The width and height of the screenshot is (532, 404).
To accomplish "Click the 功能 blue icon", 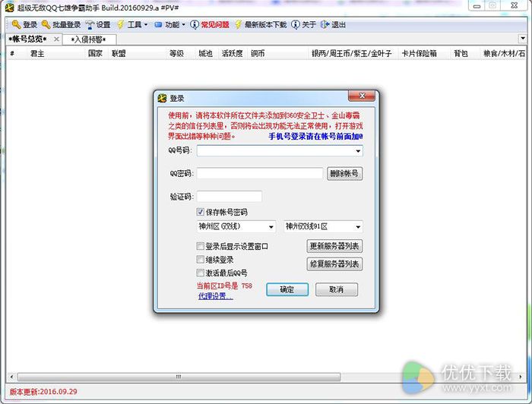I will click(x=158, y=24).
